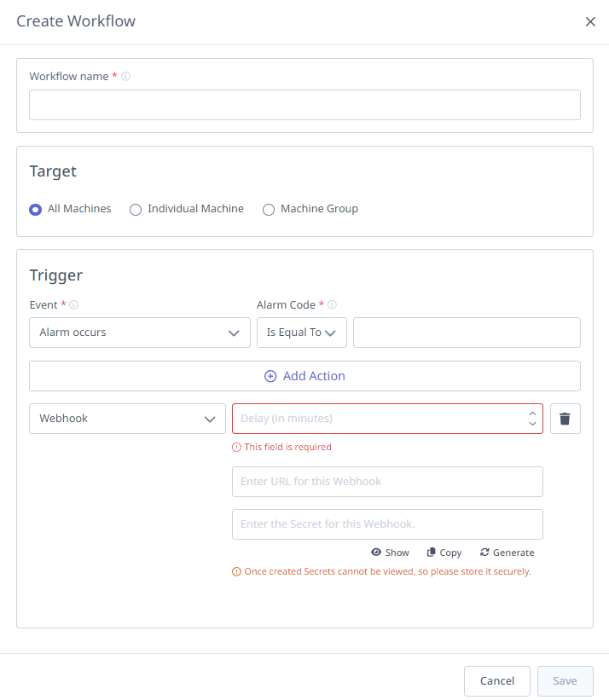Click the Add Action button
The image size is (609, 700).
tap(305, 376)
